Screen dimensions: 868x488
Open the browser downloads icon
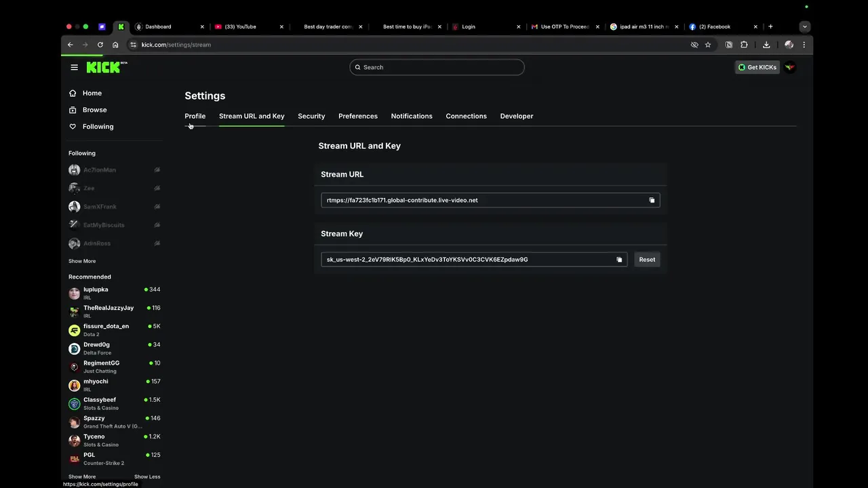pyautogui.click(x=766, y=45)
